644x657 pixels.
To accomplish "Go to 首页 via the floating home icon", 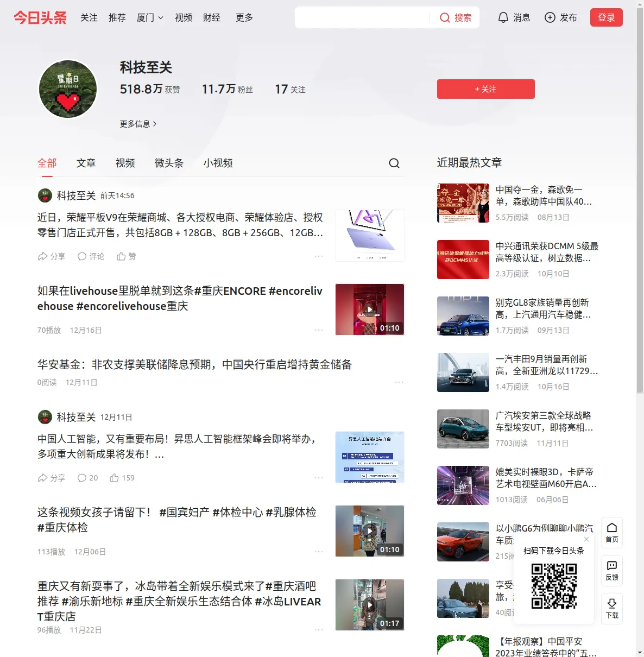I will coord(612,532).
